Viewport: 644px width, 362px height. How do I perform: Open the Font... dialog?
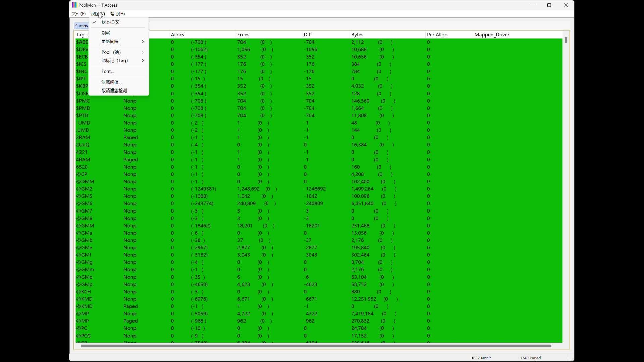(119, 71)
